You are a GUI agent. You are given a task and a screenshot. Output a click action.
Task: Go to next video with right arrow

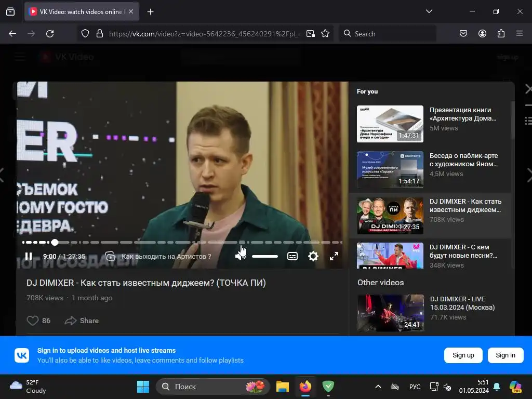pos(529,175)
